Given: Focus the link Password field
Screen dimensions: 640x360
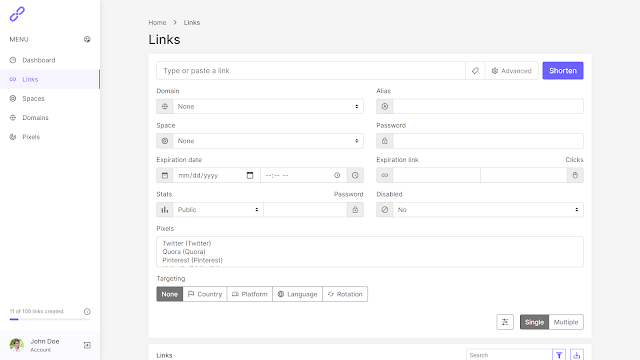Looking at the screenshot, I should (x=488, y=141).
